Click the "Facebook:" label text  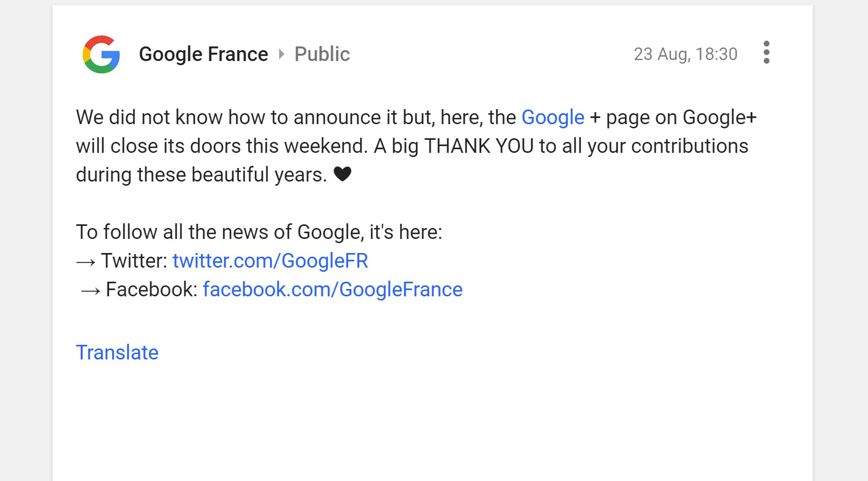pos(151,290)
